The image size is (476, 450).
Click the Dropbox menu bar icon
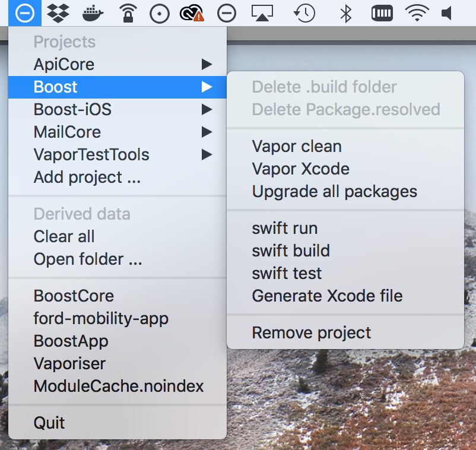[x=58, y=13]
